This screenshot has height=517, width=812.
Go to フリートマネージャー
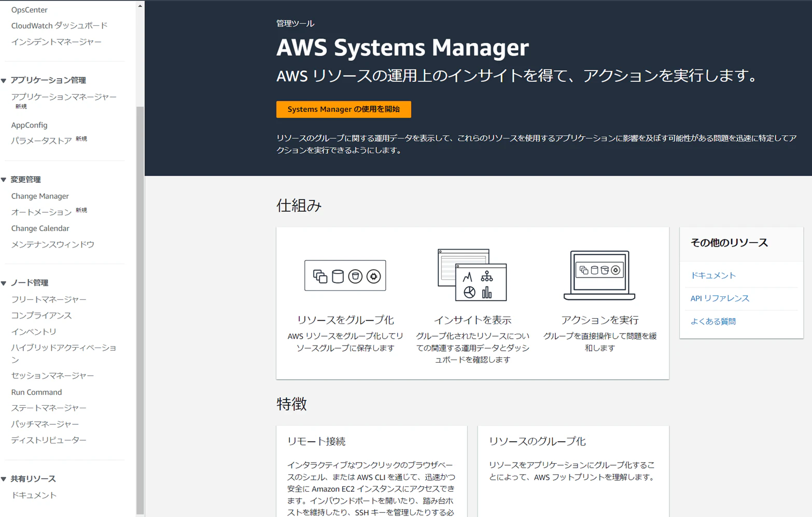(49, 299)
